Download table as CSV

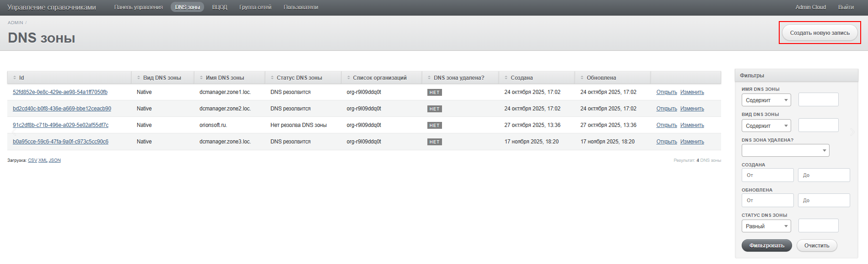(32, 160)
